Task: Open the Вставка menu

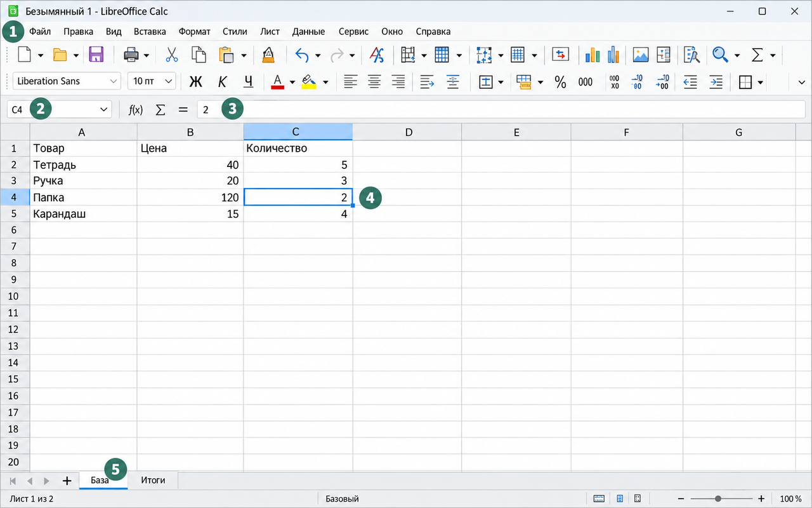Action: [150, 31]
